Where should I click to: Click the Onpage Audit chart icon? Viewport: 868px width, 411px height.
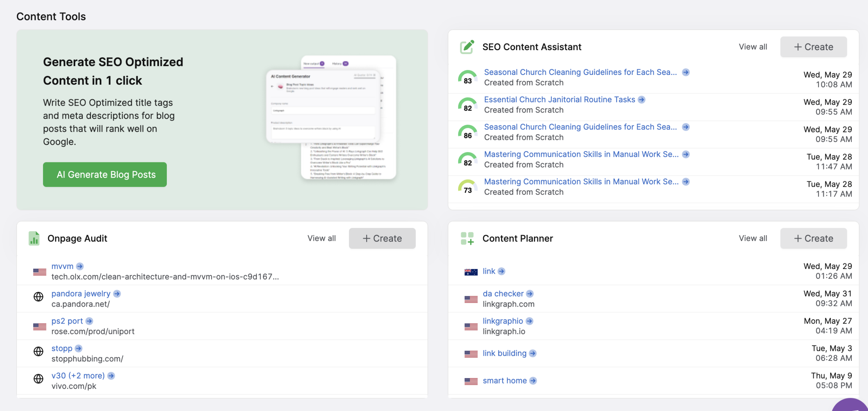click(34, 238)
